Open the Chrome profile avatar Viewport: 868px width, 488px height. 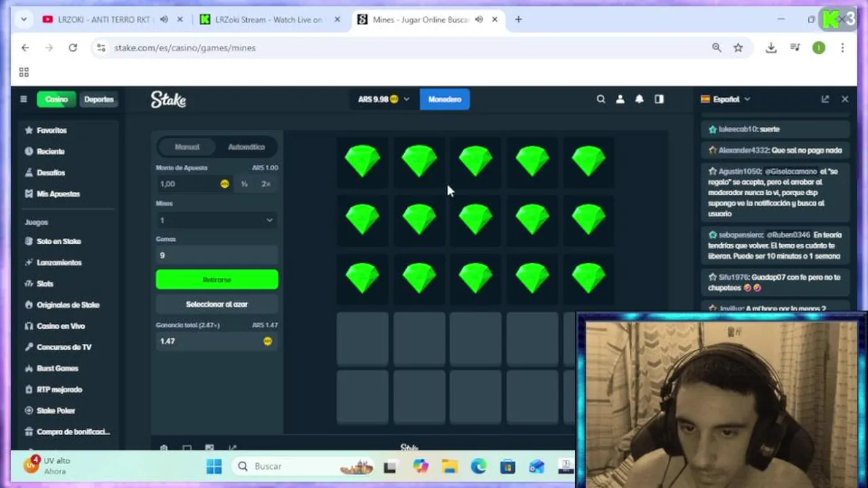click(819, 47)
